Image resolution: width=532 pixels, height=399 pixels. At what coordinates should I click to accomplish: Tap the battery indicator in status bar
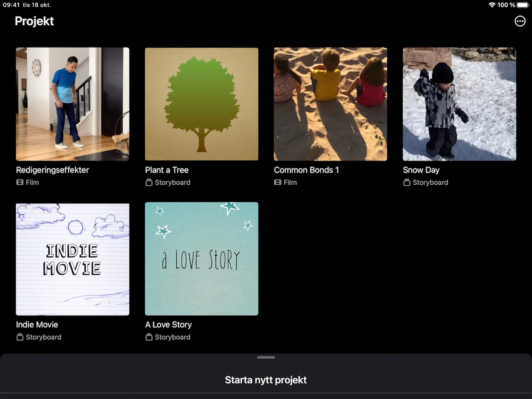522,5
